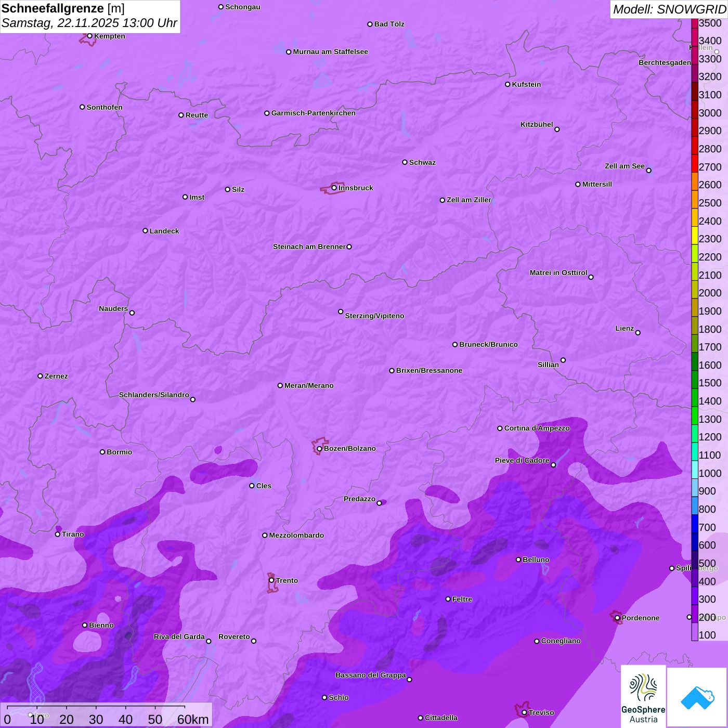The width and height of the screenshot is (728, 728).
Task: Click the "Murnau am Staffelsee" label
Action: coord(330,51)
